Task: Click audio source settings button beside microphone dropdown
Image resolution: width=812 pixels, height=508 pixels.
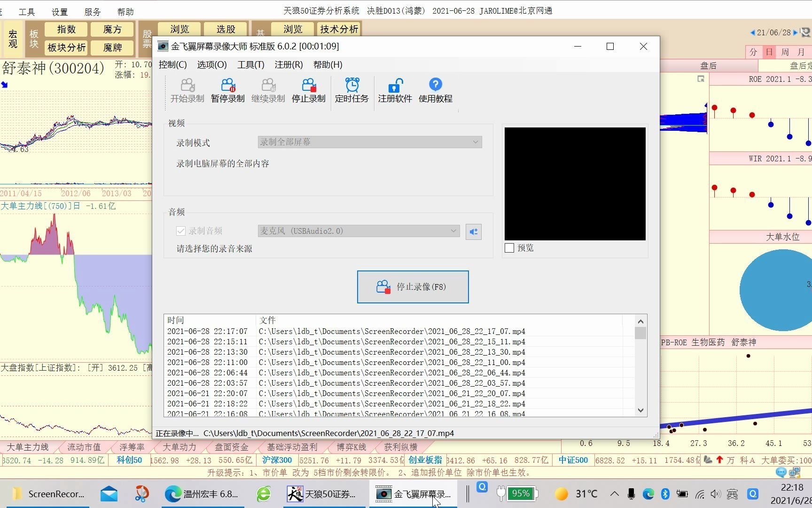Action: pos(473,231)
